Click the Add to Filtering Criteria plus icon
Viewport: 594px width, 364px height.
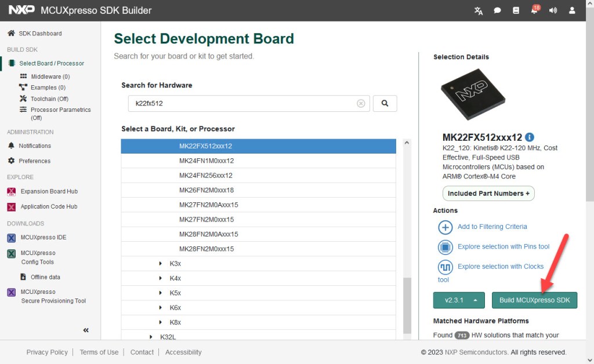tap(445, 227)
